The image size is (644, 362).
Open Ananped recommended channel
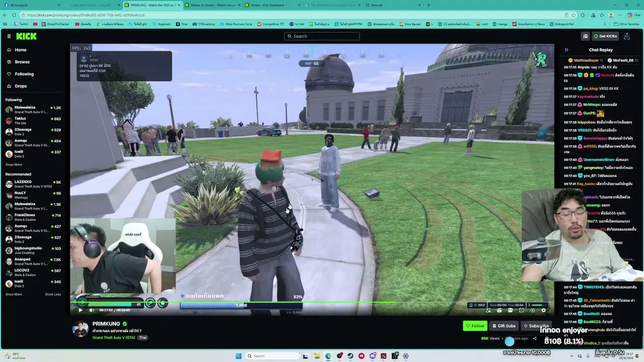coord(33,261)
